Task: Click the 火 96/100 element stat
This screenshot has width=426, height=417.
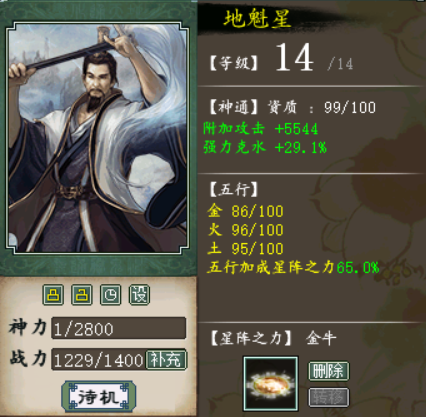Action: pyautogui.click(x=246, y=230)
